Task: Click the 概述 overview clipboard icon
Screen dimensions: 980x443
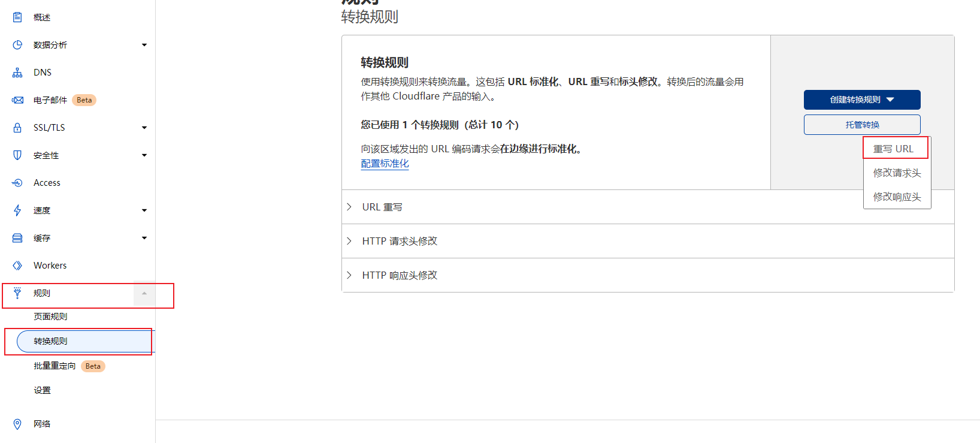Action: click(x=17, y=17)
